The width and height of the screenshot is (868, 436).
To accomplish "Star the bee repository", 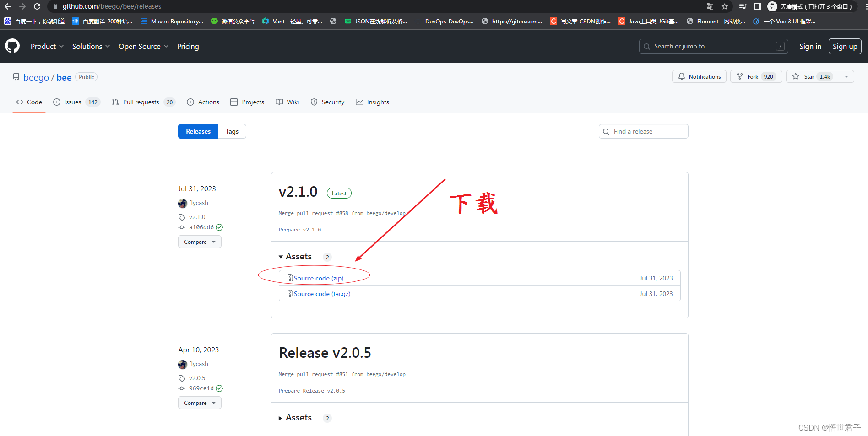I will [x=812, y=76].
